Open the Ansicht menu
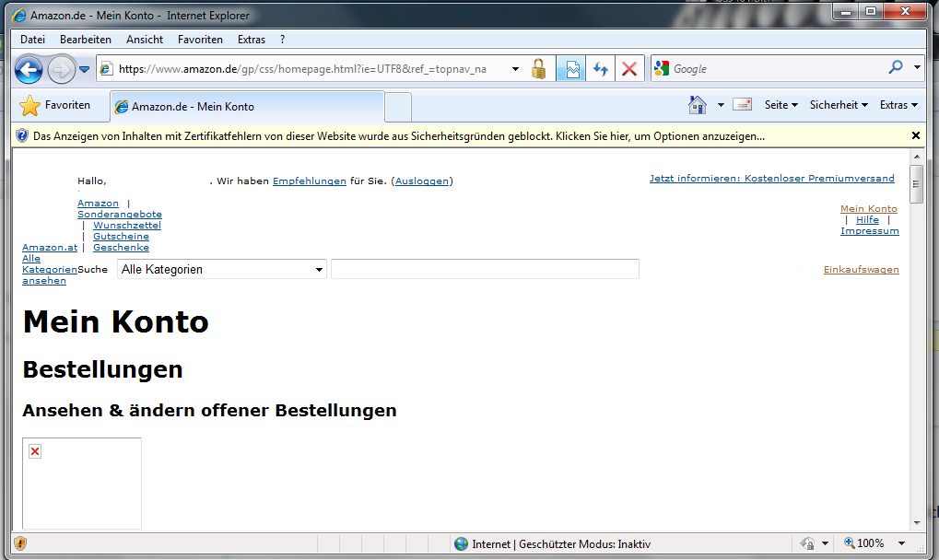 click(x=145, y=40)
